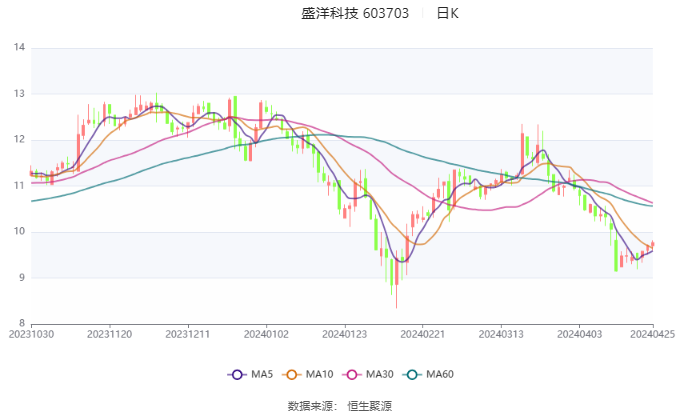Select the 20240221 date tick
680x413 pixels.
[x=422, y=334]
